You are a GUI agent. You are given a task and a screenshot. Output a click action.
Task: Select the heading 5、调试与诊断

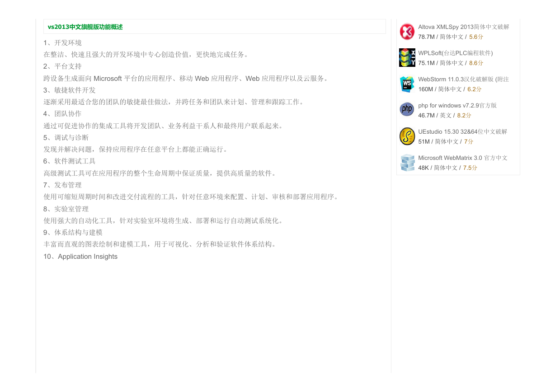coord(66,138)
